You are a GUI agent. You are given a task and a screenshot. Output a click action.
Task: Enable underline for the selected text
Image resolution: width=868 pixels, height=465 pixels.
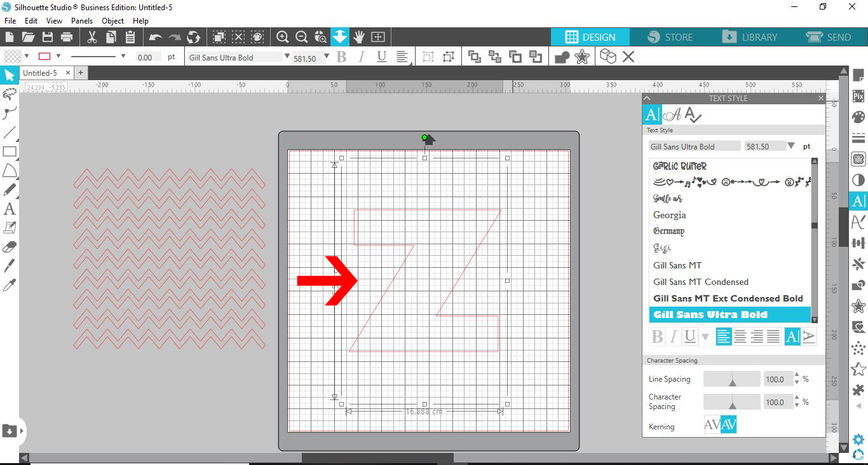click(x=689, y=337)
